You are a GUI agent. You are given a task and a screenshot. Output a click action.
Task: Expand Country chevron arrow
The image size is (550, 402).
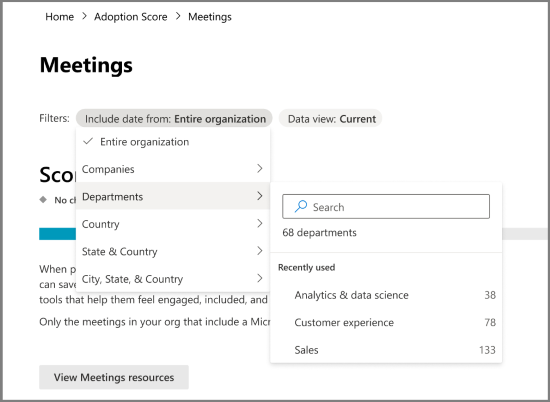[260, 223]
